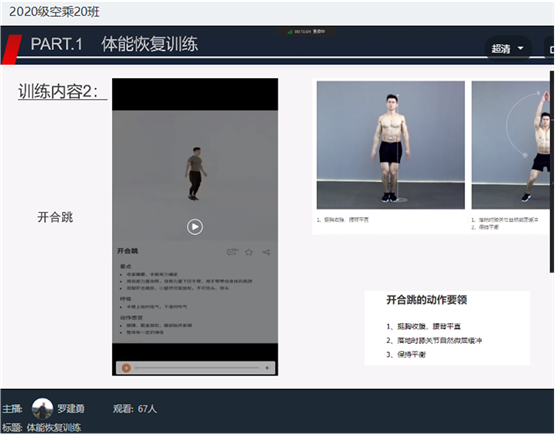The height and width of the screenshot is (434, 555).
Task: Open the 超清 quality dropdown
Action: 508,48
